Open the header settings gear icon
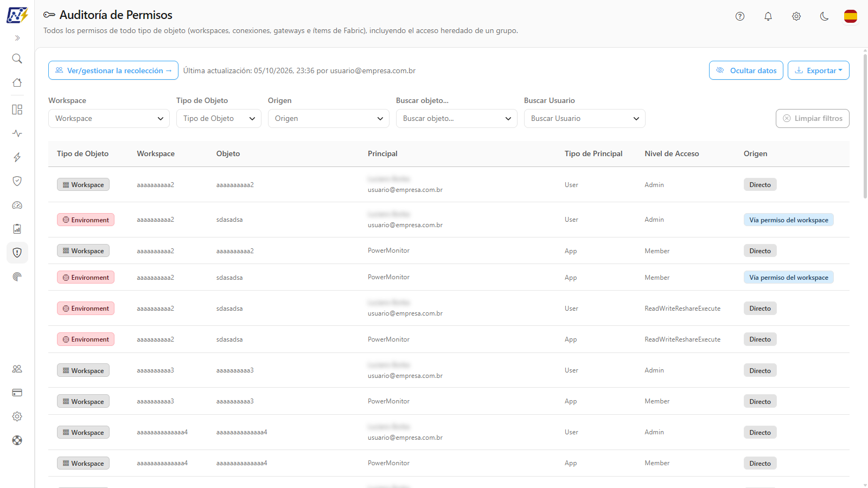 [x=796, y=16]
